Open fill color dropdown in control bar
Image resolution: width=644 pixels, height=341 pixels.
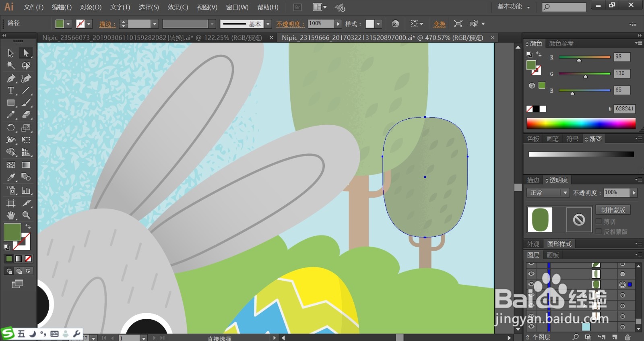68,24
